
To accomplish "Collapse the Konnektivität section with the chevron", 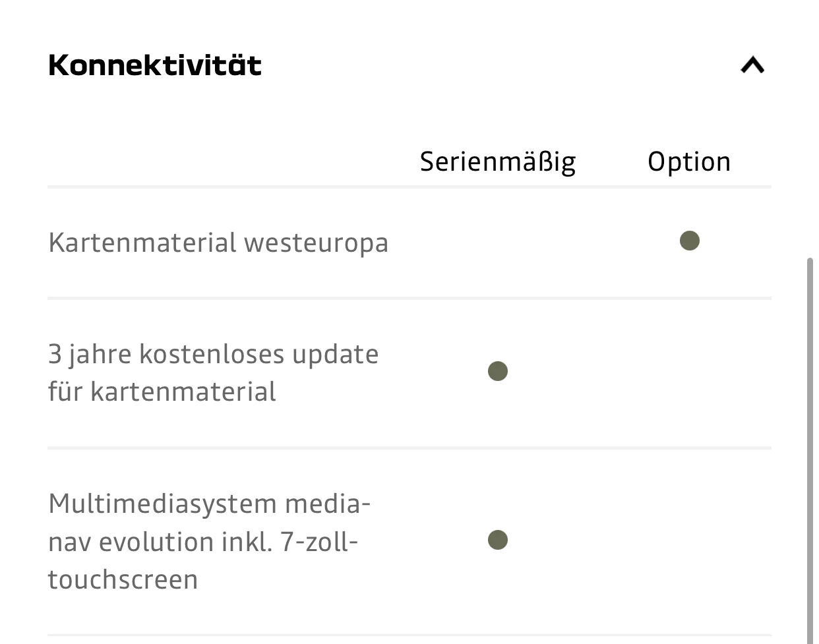I will 752,65.
